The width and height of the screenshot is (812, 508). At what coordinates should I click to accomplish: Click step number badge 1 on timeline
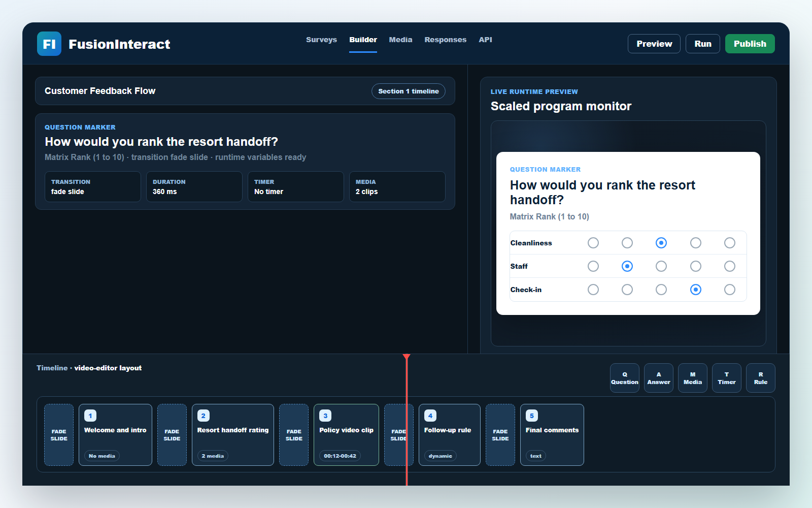(x=90, y=416)
